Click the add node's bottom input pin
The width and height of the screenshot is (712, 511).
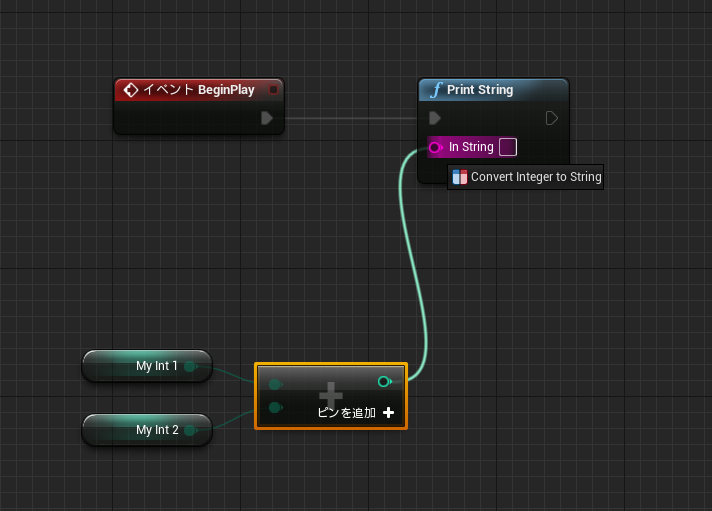[x=275, y=407]
